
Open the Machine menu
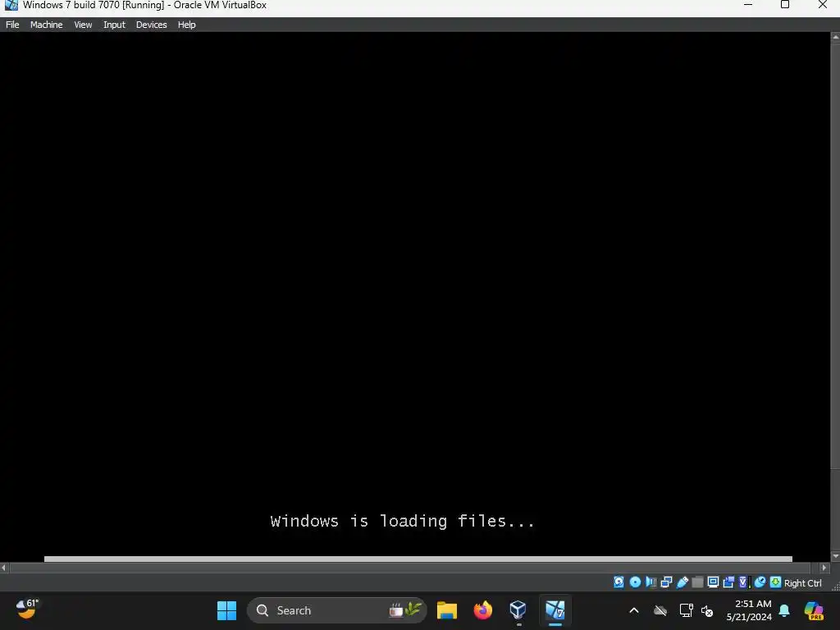(x=46, y=25)
